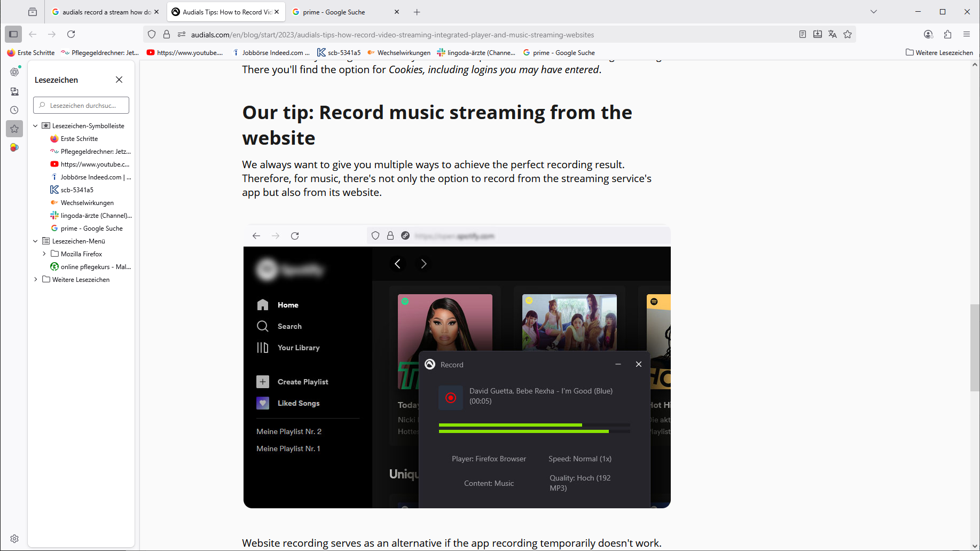
Task: Open the history sidebar icon
Action: 14,110
